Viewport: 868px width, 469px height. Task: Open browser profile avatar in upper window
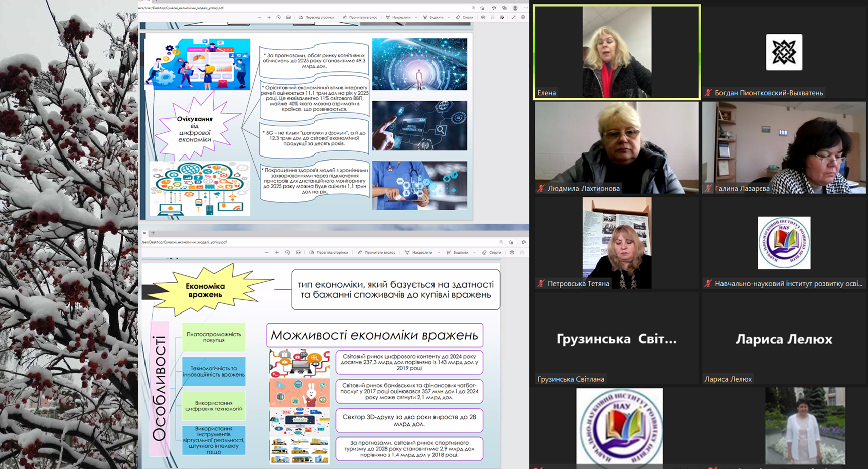pyautogui.click(x=515, y=8)
